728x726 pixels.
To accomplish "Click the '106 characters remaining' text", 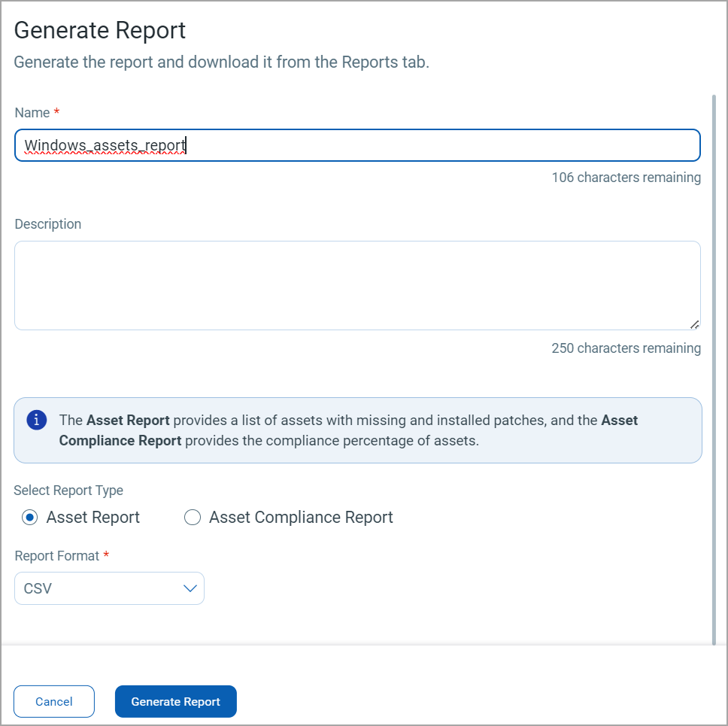I will 626,177.
